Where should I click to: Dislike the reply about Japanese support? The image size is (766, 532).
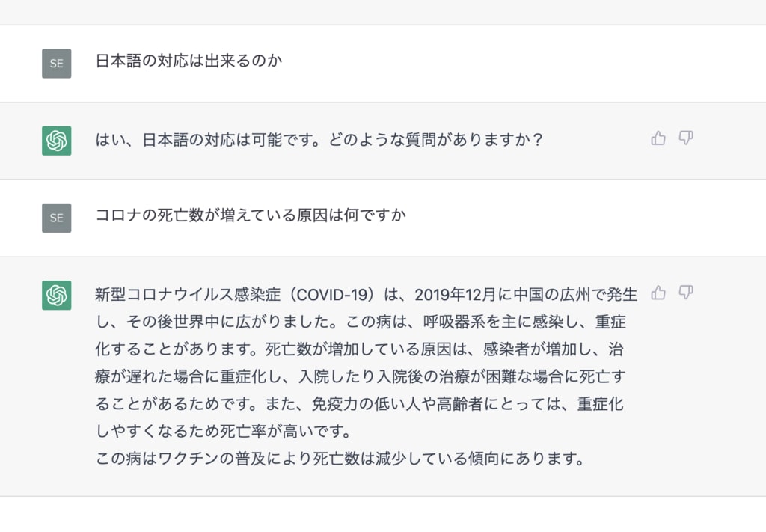[x=686, y=138]
